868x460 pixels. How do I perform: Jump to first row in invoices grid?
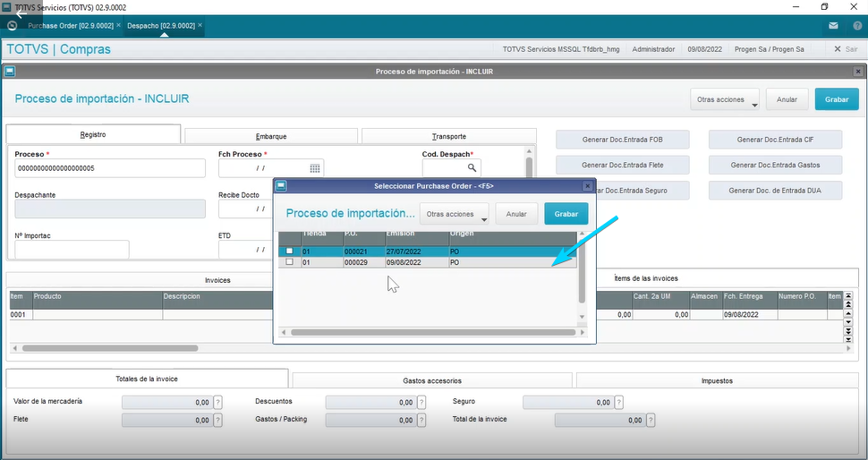click(x=848, y=296)
